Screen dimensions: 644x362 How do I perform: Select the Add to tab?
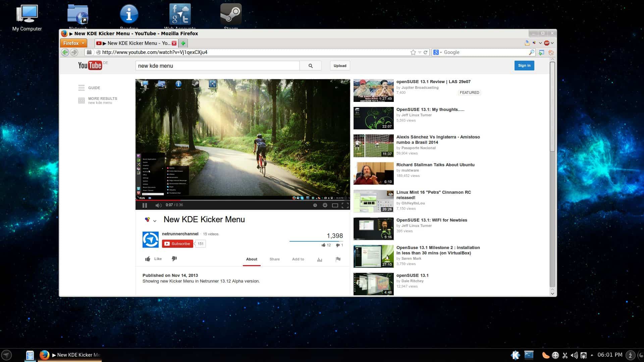pyautogui.click(x=298, y=259)
